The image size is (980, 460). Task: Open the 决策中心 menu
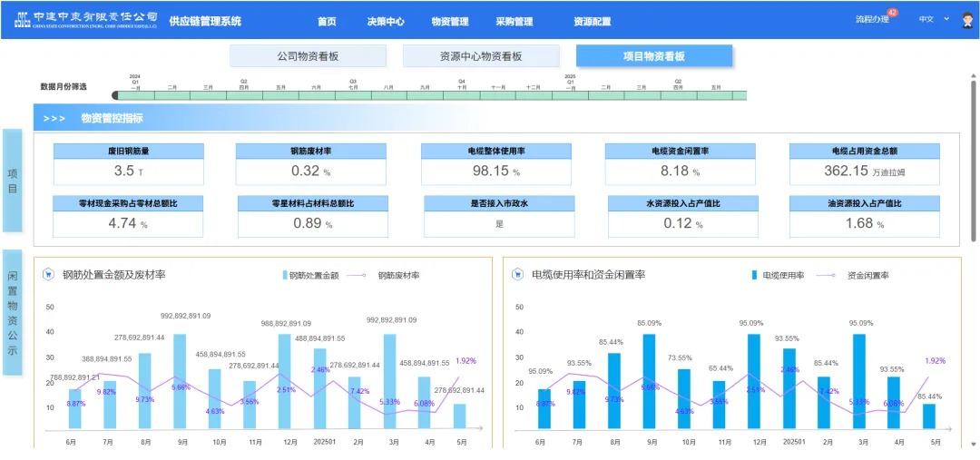pos(386,21)
